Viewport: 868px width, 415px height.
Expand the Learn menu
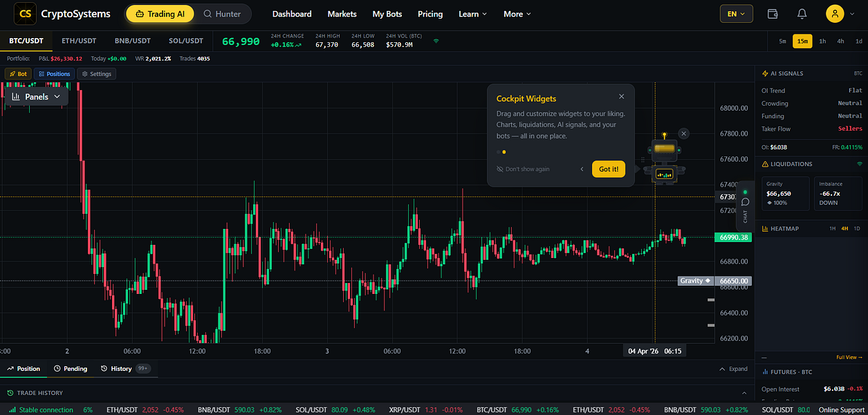click(x=472, y=14)
